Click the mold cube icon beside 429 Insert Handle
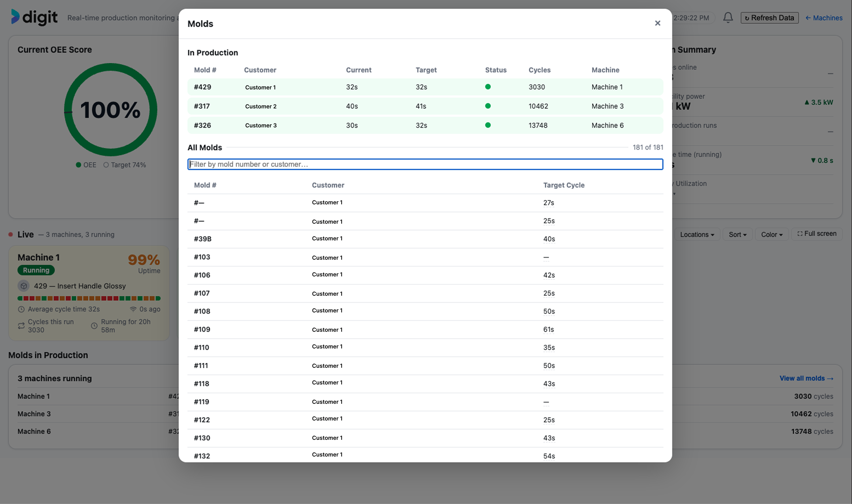 [24, 286]
